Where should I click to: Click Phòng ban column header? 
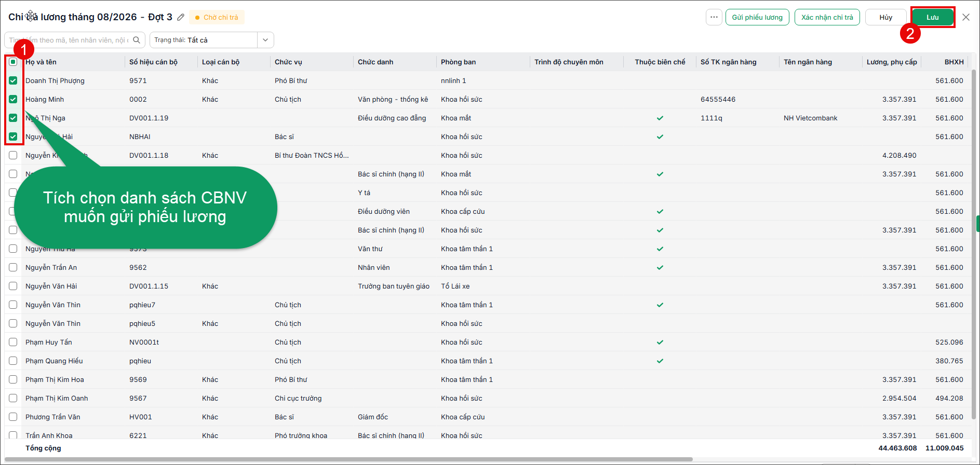pyautogui.click(x=459, y=62)
